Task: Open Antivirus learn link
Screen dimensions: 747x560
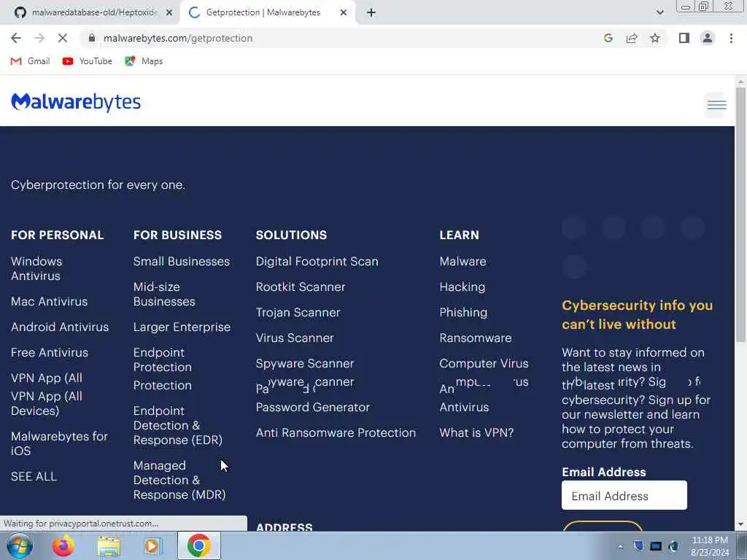Action: coord(464,407)
